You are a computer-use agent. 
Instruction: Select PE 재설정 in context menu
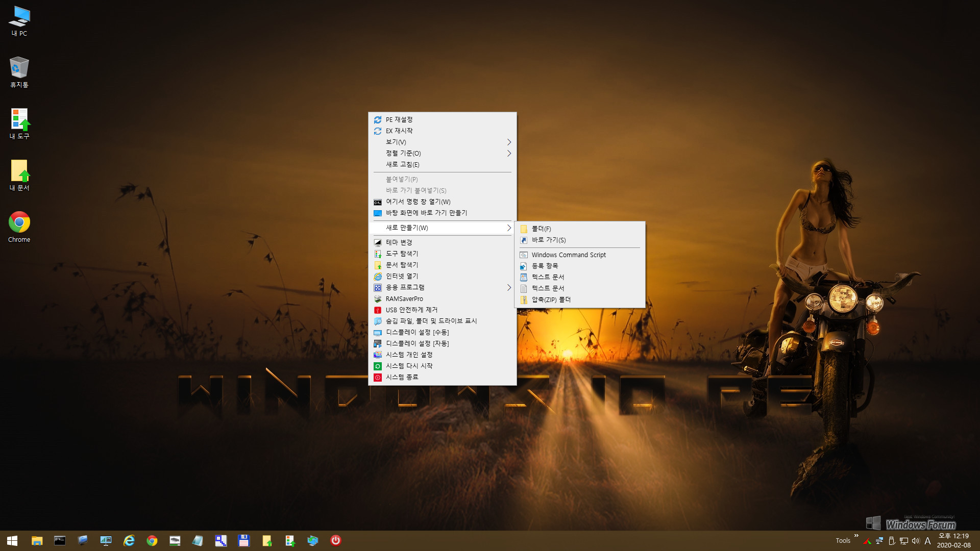point(442,119)
